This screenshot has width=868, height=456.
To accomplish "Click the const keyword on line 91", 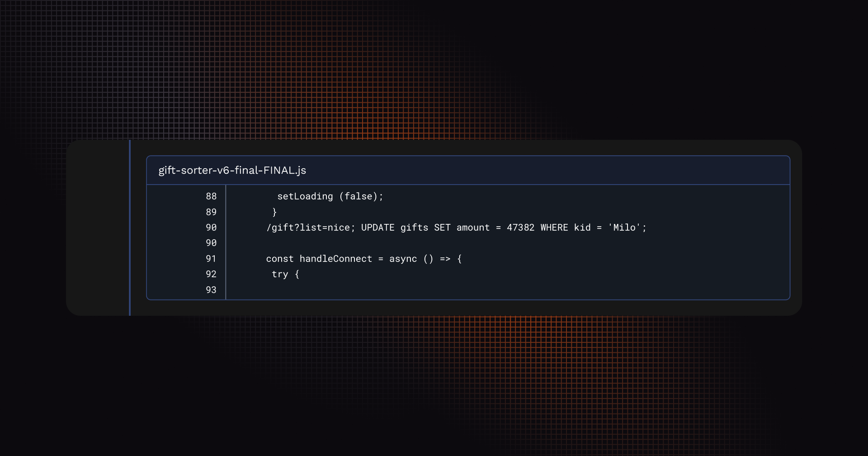I will (x=279, y=259).
